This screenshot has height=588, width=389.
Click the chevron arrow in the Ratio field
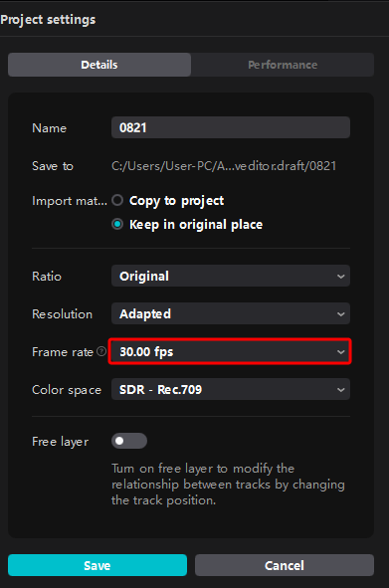coord(340,277)
